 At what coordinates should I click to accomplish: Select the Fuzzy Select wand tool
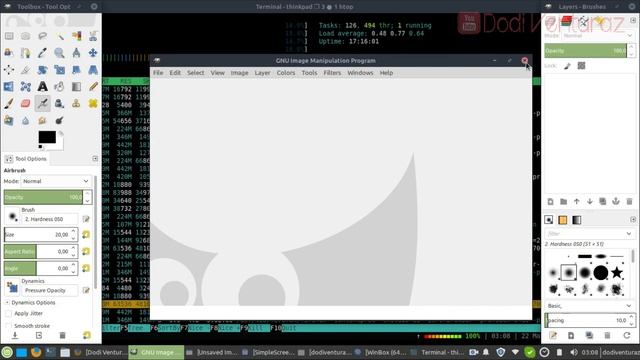point(60,36)
